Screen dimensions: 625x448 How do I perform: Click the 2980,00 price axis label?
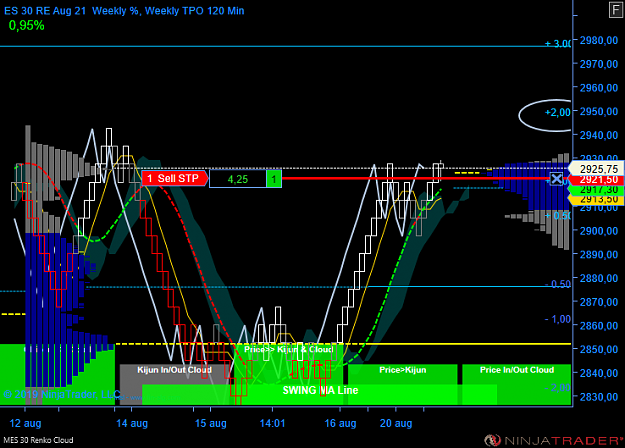[x=599, y=40]
